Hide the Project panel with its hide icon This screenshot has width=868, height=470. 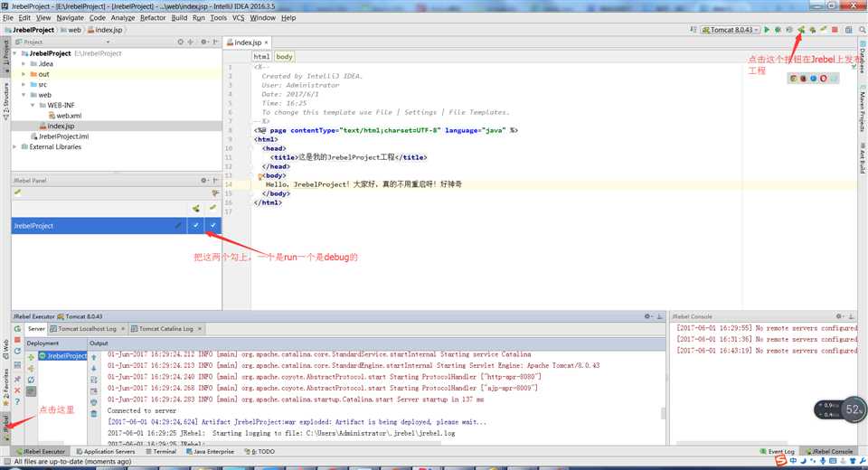tap(215, 42)
